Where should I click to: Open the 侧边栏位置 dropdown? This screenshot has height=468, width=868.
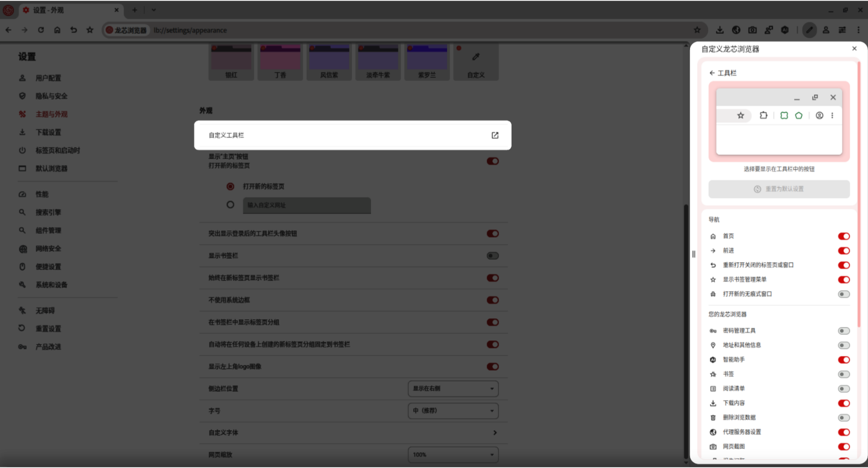pos(453,388)
